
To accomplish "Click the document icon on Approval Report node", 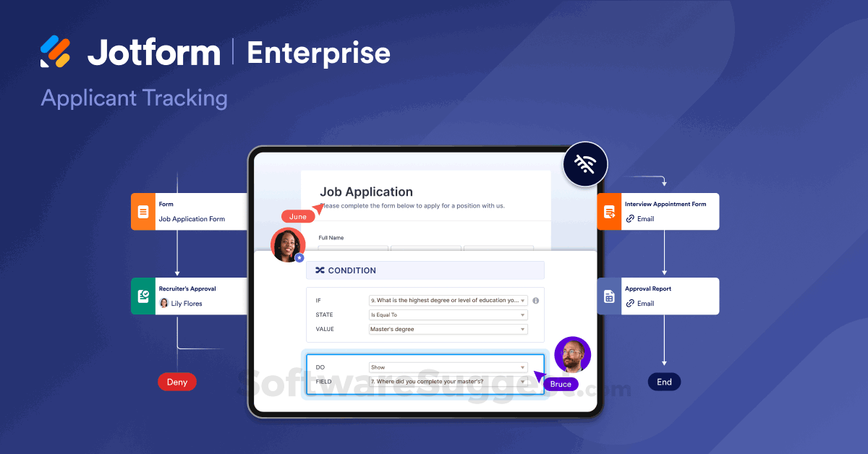I will coord(608,296).
